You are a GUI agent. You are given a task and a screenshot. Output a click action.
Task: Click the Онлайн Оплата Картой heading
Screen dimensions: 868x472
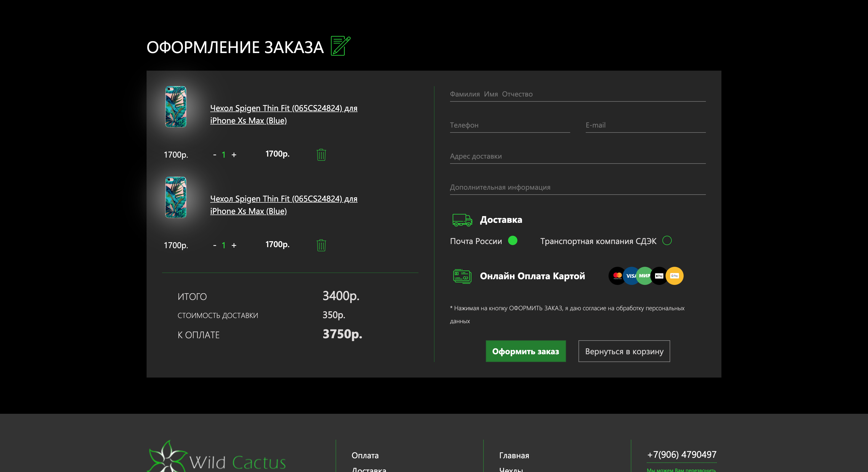pos(532,276)
